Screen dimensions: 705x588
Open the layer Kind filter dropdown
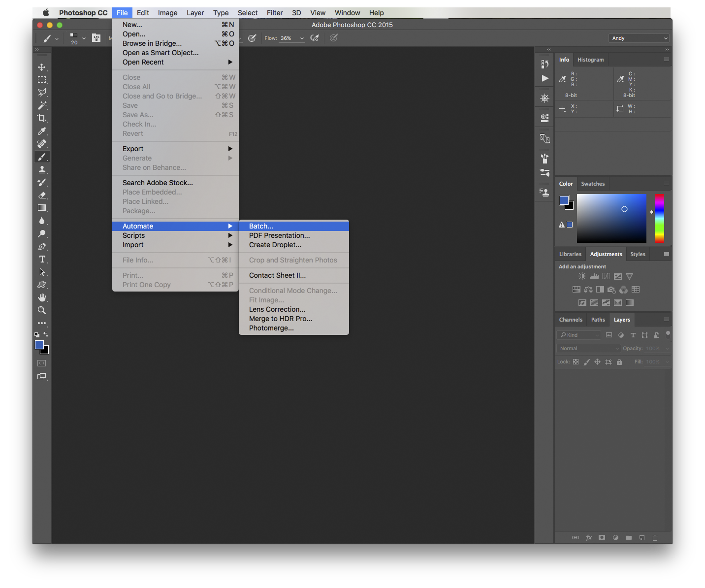click(579, 335)
